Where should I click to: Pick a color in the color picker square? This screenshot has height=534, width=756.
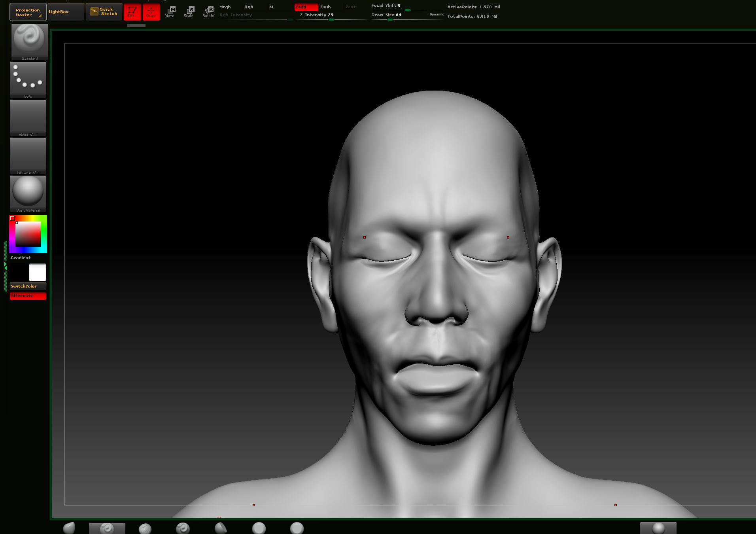coord(28,234)
